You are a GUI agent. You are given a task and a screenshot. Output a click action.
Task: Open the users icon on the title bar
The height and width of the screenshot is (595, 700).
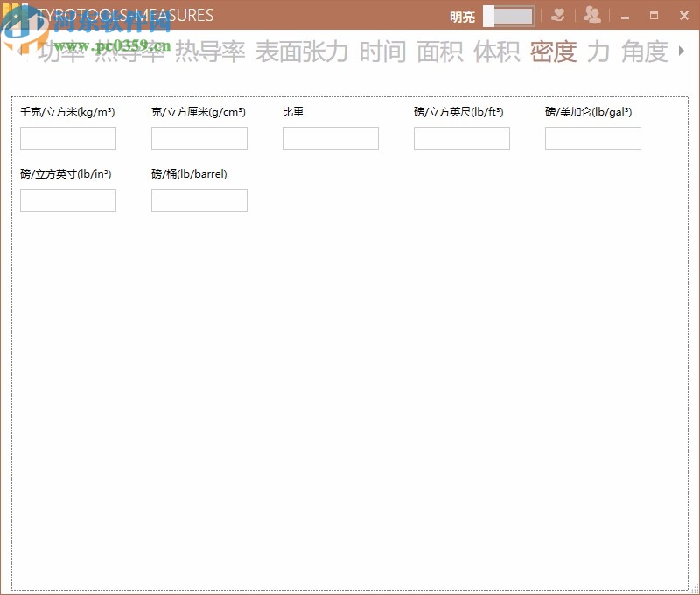[x=591, y=15]
